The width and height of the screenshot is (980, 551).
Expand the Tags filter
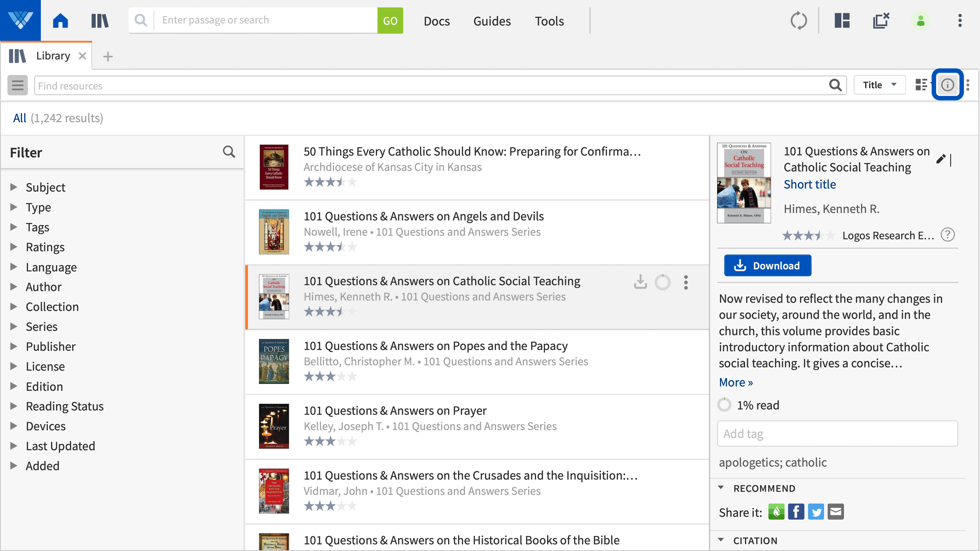(x=14, y=227)
